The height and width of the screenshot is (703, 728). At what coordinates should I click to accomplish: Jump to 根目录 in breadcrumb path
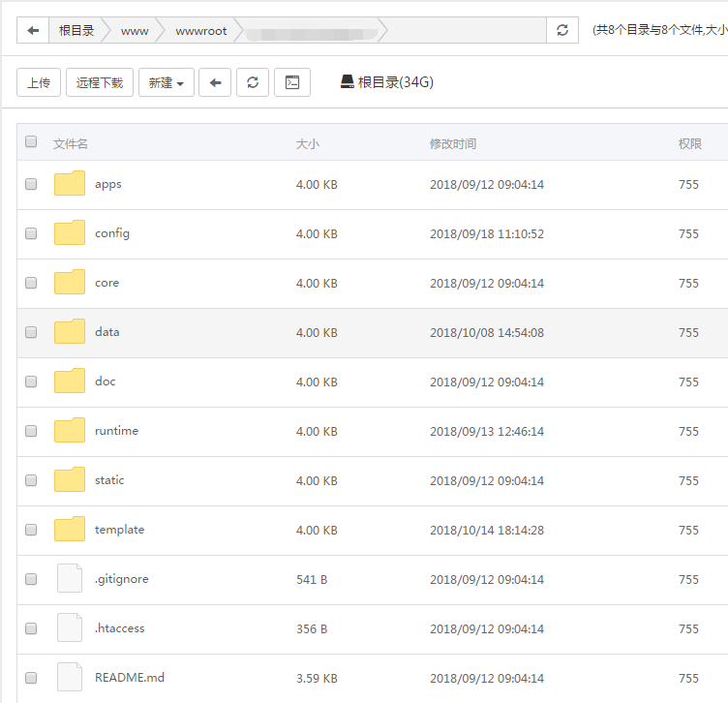76,31
